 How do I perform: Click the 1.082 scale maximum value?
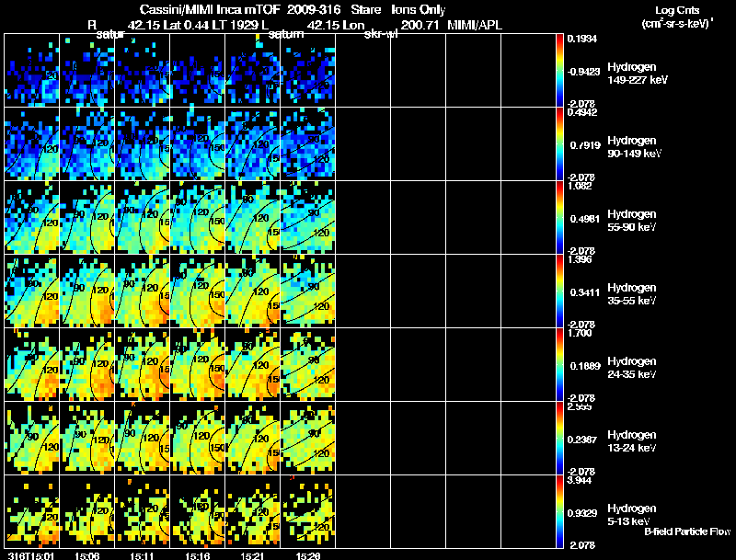coord(580,186)
